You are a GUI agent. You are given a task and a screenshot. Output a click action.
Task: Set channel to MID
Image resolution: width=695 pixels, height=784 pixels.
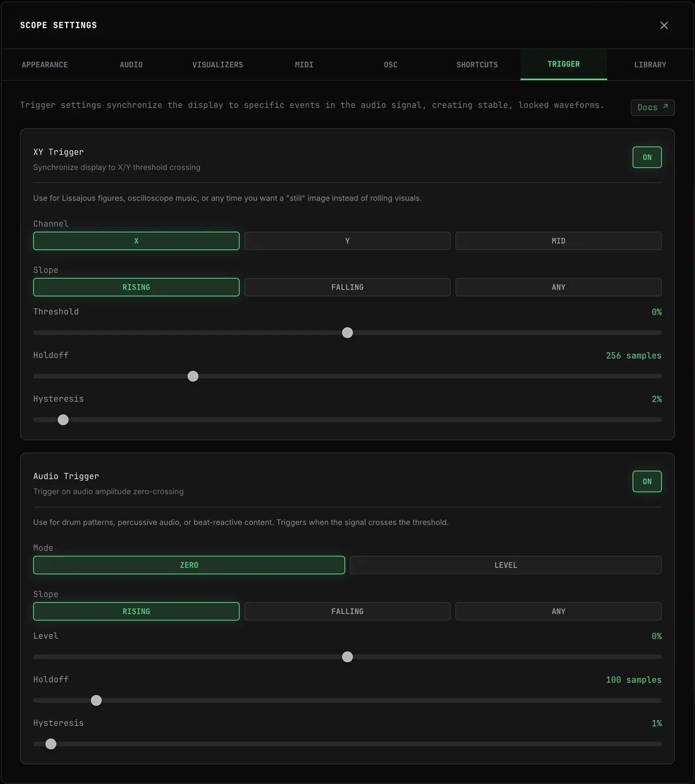click(559, 241)
